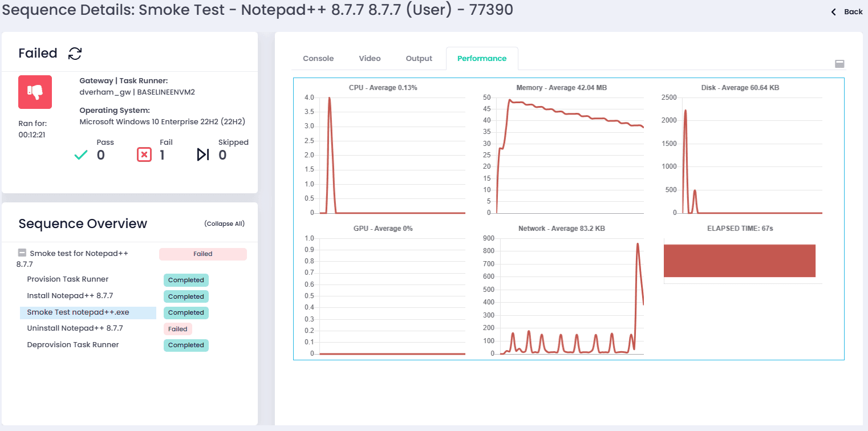This screenshot has height=431, width=868.
Task: Select the Deprovision Task Runner step
Action: pyautogui.click(x=73, y=345)
